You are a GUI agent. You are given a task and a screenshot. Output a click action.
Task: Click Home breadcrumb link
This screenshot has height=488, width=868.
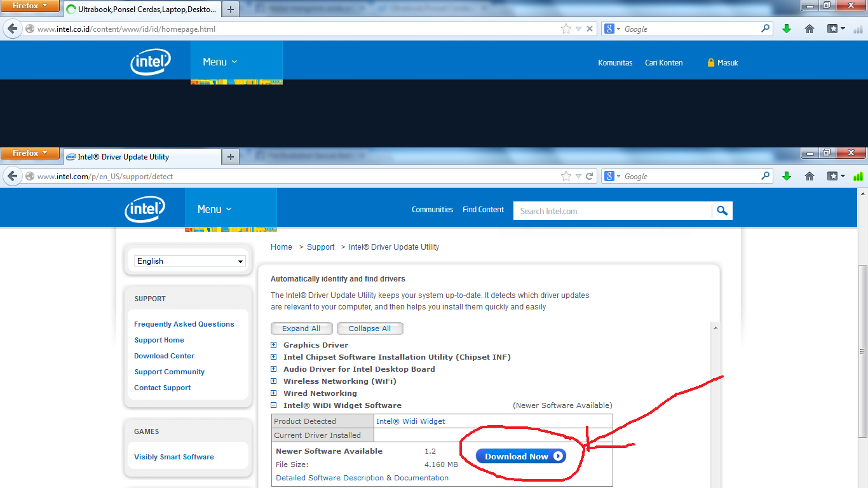(x=281, y=247)
